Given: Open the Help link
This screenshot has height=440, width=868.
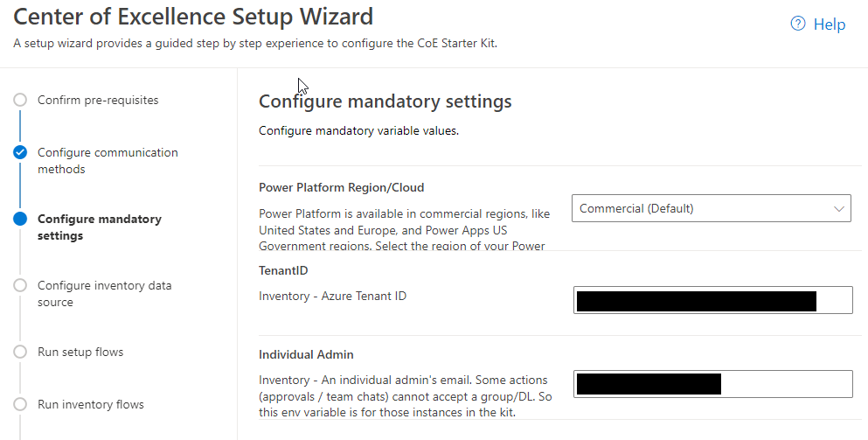Looking at the screenshot, I should [829, 24].
